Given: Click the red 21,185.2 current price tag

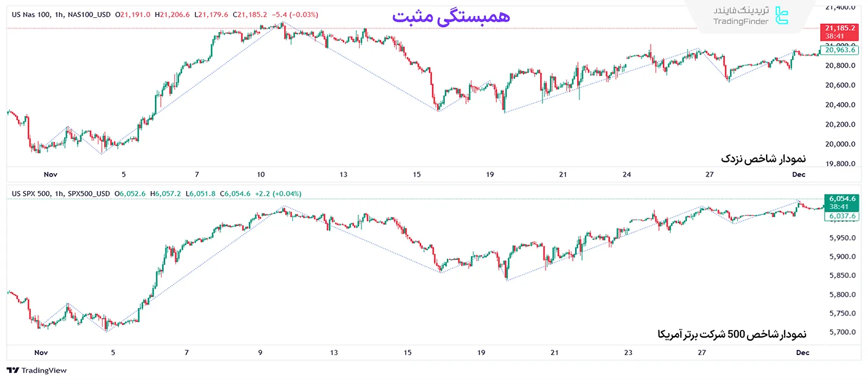Looking at the screenshot, I should tap(840, 32).
